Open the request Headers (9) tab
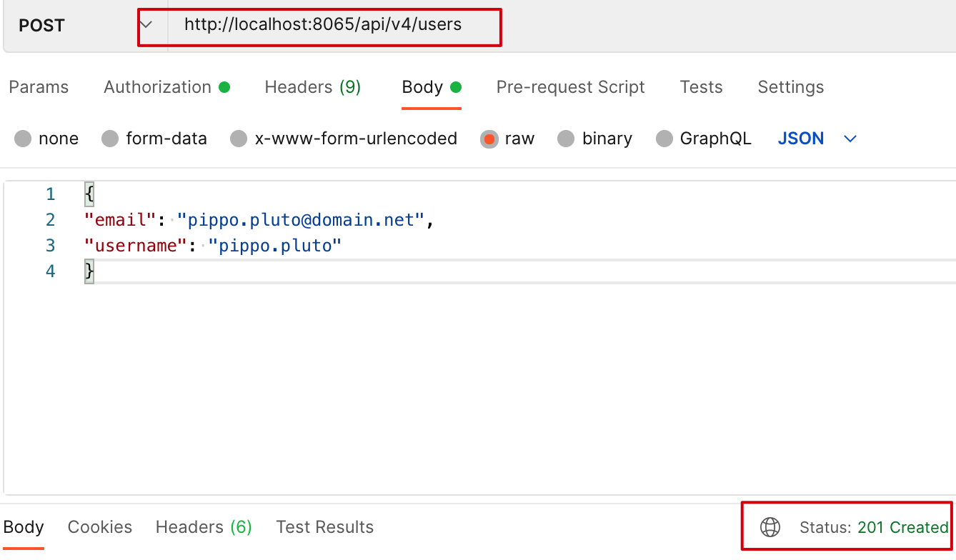This screenshot has height=560, width=956. pos(313,87)
